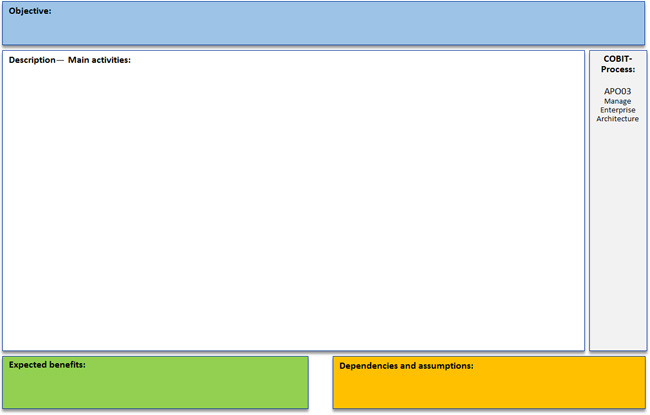Click the word "Manage" under APO03
Image resolution: width=650 pixels, height=415 pixels.
pyautogui.click(x=618, y=101)
